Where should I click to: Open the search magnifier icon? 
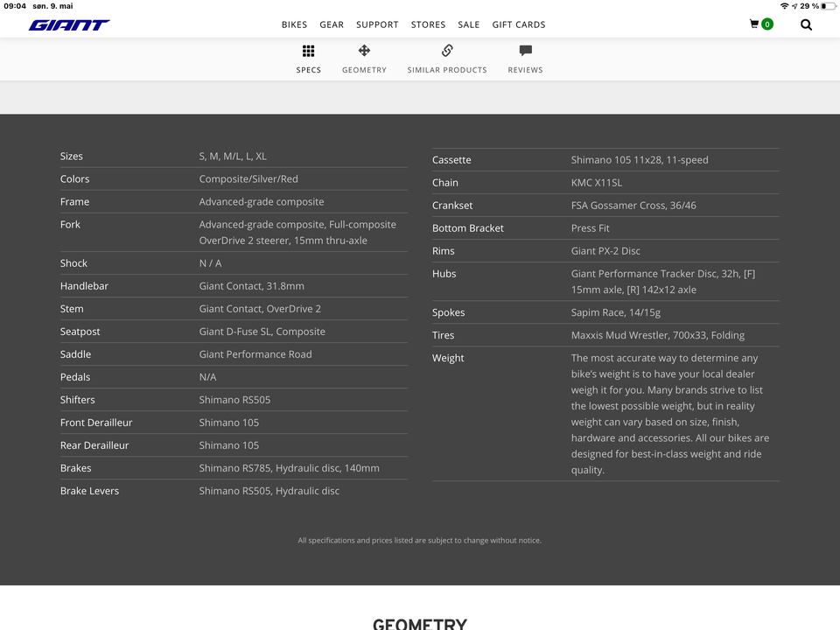(806, 24)
